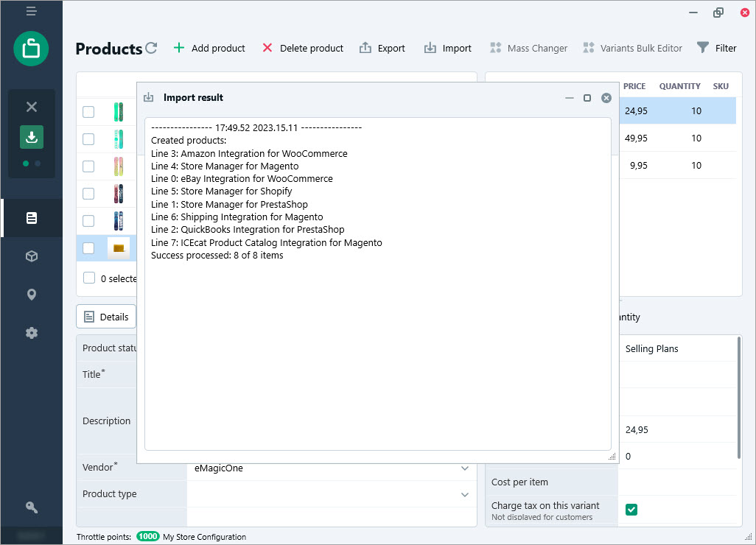Click Add product
This screenshot has width=756, height=545.
click(x=209, y=48)
